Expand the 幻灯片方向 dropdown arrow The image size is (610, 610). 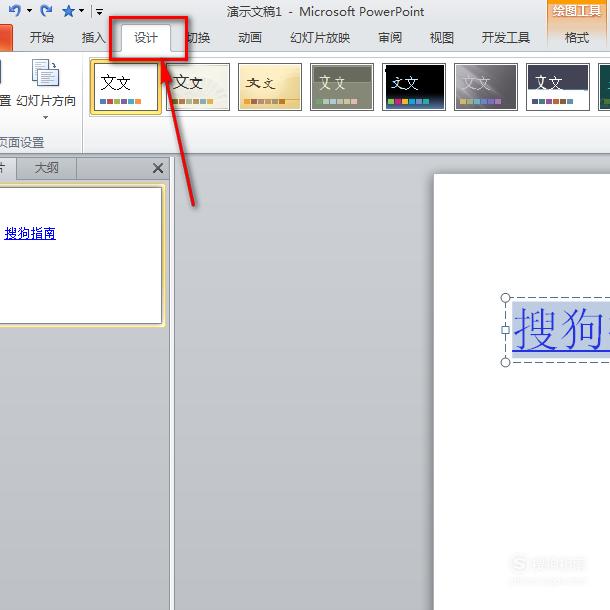coord(46,117)
